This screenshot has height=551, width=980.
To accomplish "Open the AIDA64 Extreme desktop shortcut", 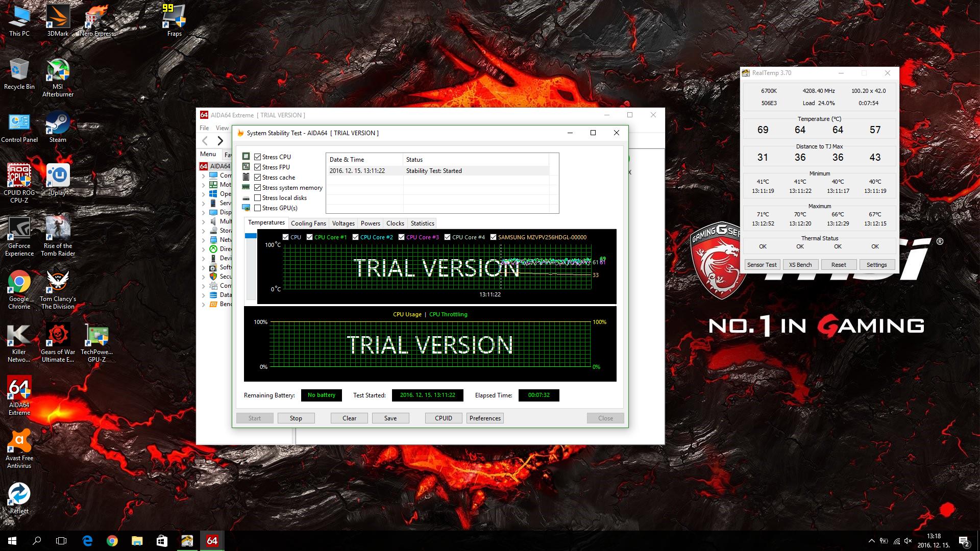I will [19, 395].
